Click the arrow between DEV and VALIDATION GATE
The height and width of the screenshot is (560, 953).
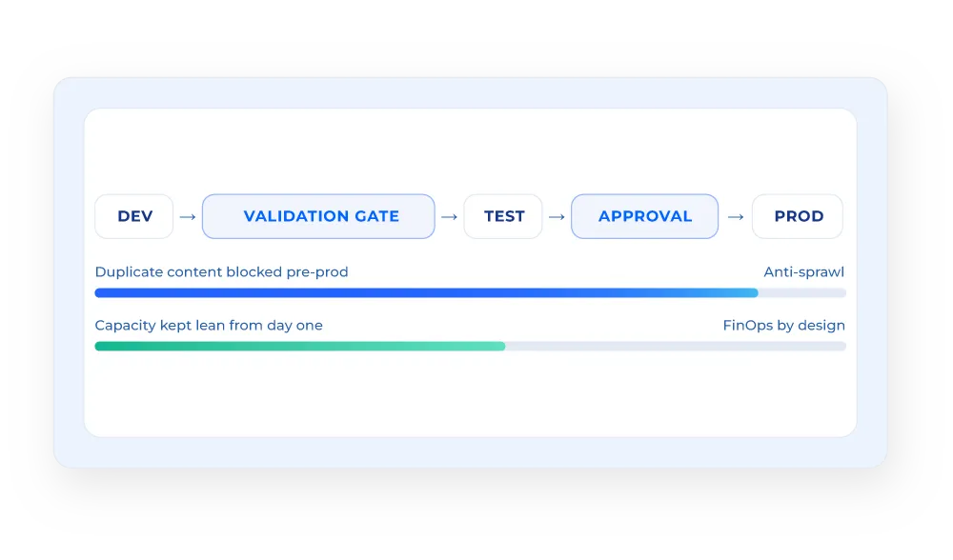click(x=188, y=217)
